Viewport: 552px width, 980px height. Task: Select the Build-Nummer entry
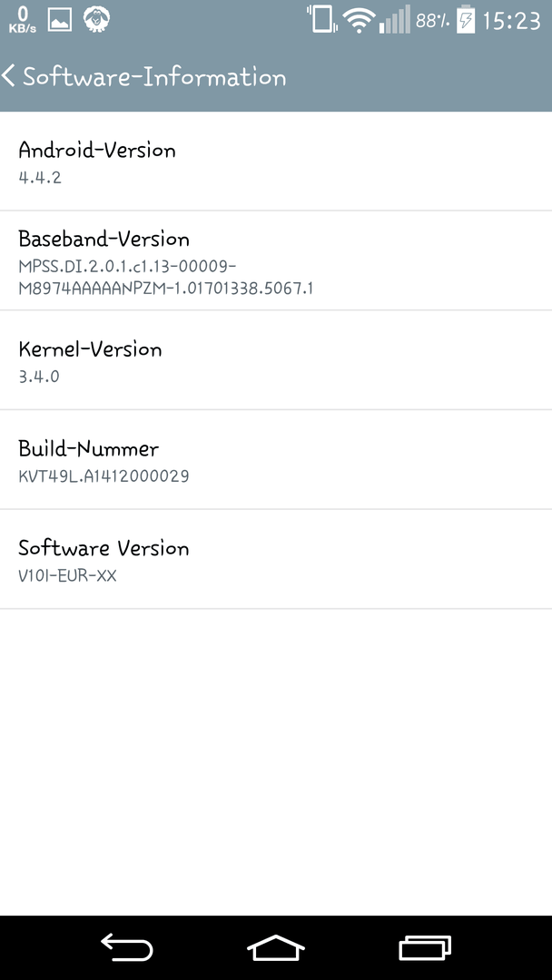tap(276, 459)
